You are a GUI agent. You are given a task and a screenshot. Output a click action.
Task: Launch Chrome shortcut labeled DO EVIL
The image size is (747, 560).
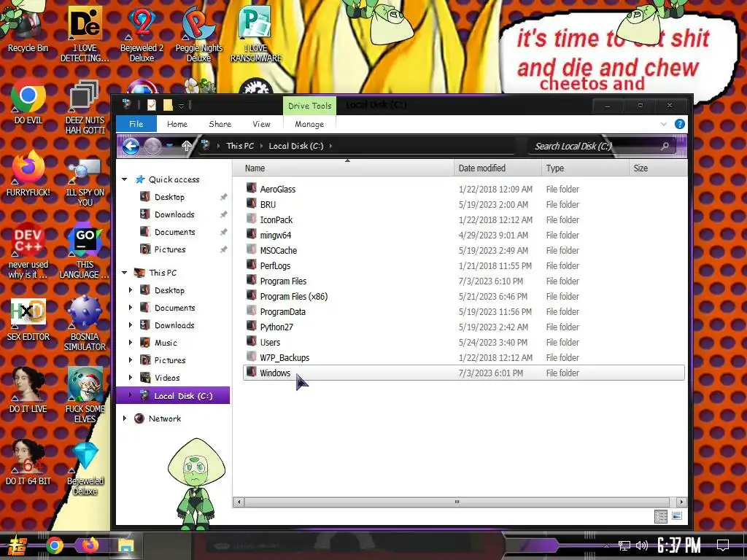(28, 102)
